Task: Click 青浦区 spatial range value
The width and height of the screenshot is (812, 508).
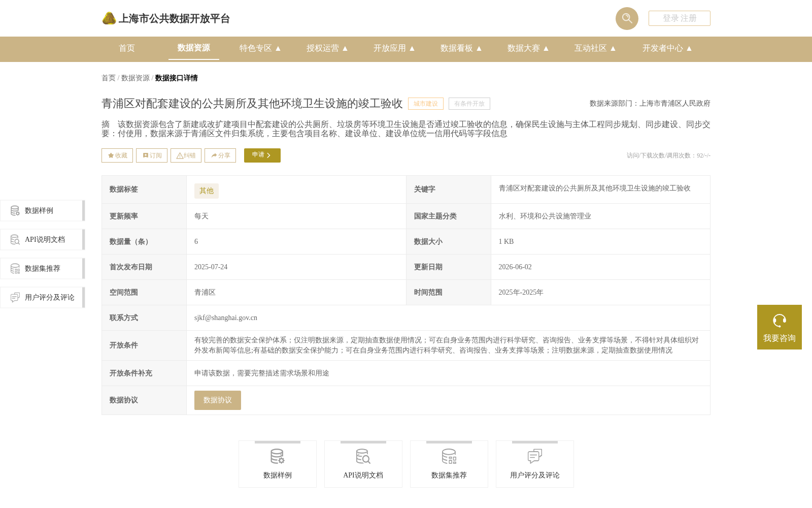Action: (x=205, y=293)
